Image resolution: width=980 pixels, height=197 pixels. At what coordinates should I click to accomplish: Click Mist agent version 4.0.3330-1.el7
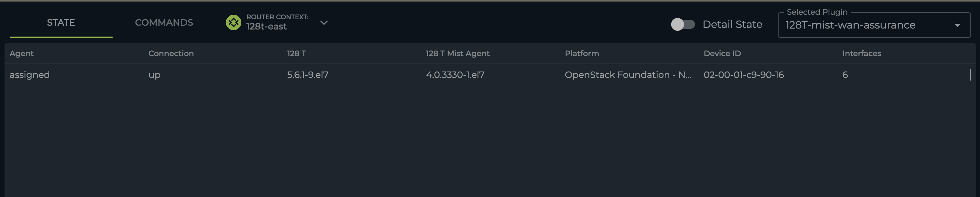tap(455, 75)
